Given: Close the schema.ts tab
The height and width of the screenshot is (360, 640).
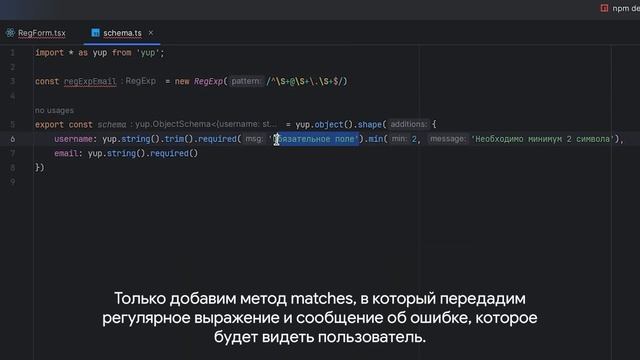Looking at the screenshot, I should pos(151,33).
